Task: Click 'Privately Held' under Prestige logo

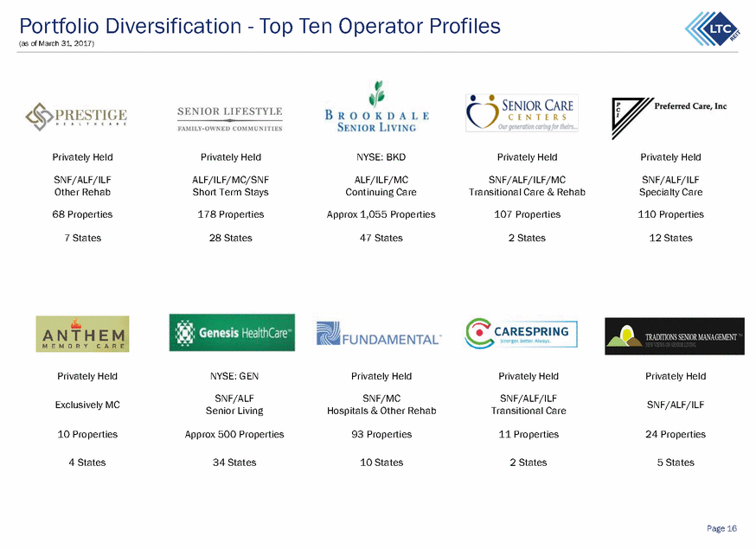Action: pos(82,157)
